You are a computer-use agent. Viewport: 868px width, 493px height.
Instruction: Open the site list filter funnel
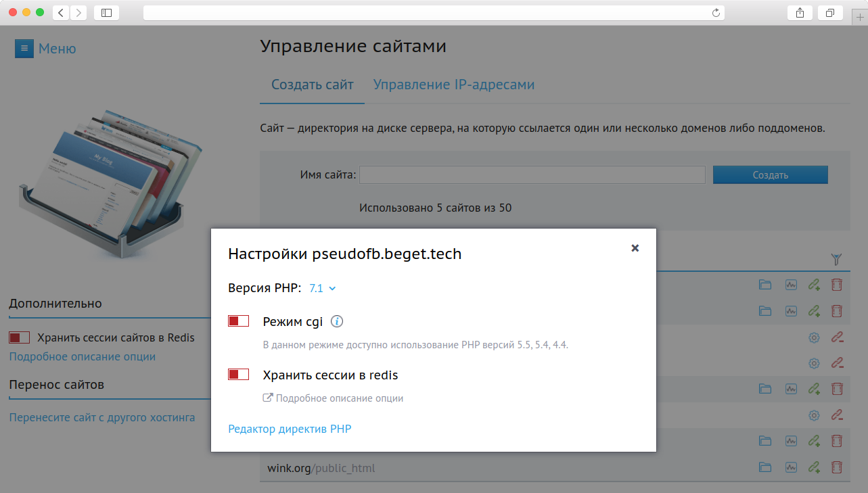[837, 259]
